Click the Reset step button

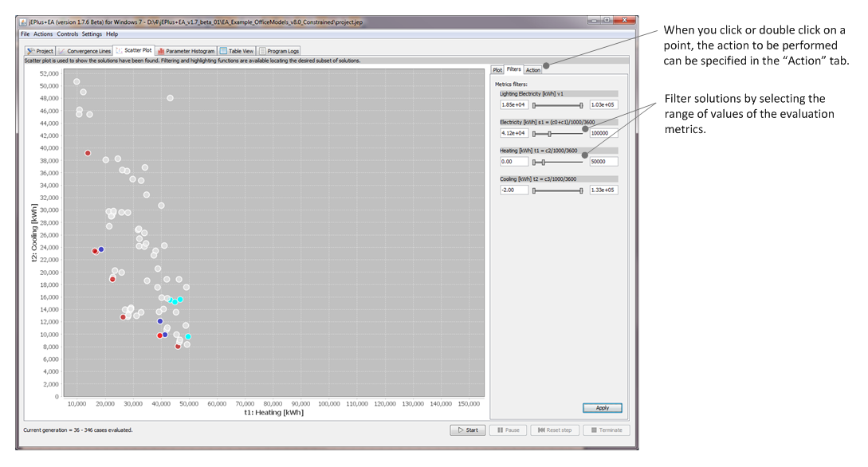pos(555,430)
